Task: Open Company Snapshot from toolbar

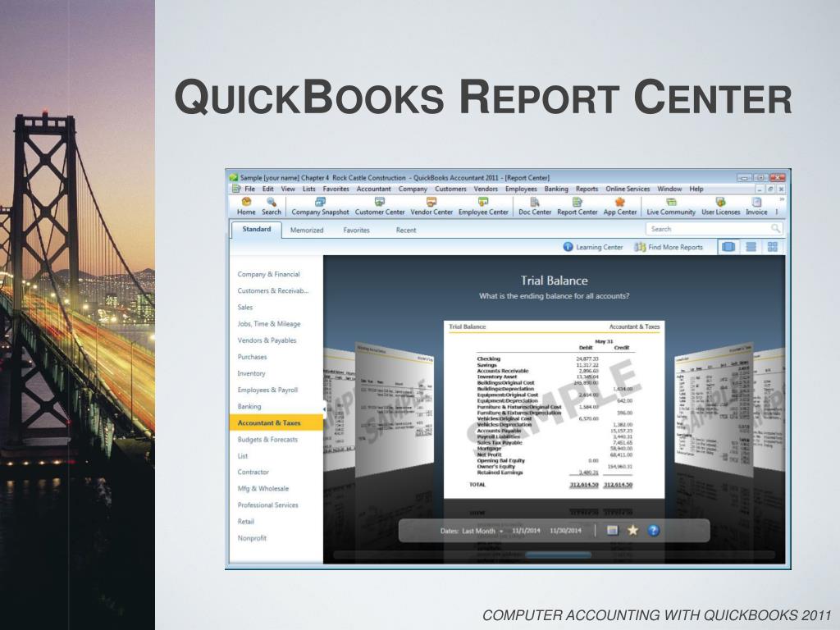Action: [x=320, y=206]
